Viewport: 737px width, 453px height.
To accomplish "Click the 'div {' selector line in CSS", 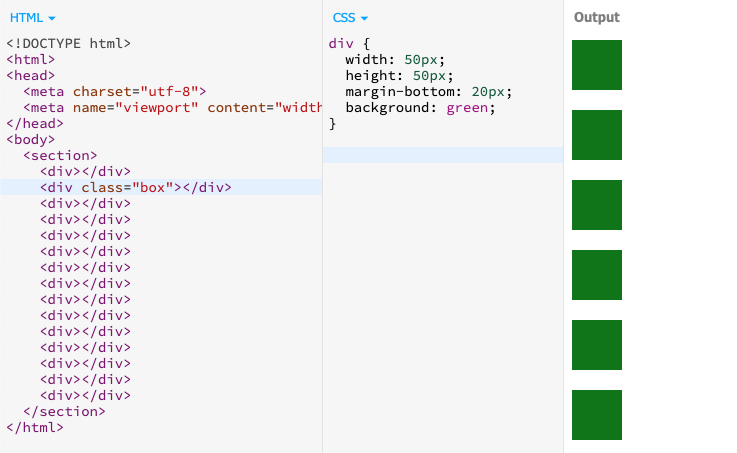I will coord(349,43).
